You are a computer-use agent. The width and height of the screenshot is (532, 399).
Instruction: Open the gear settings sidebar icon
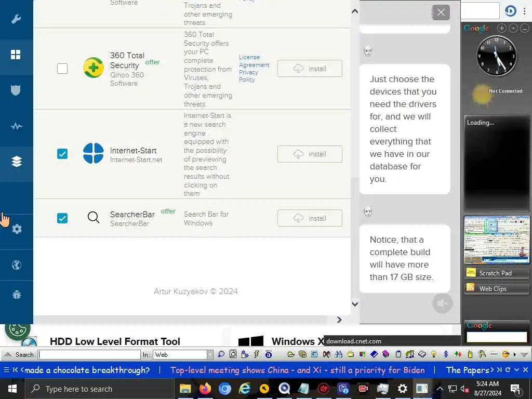[x=17, y=229]
